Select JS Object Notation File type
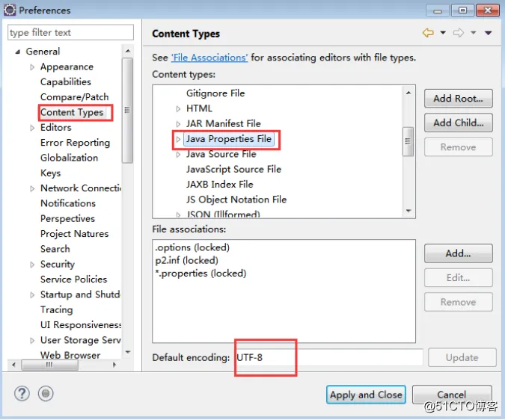 (236, 200)
